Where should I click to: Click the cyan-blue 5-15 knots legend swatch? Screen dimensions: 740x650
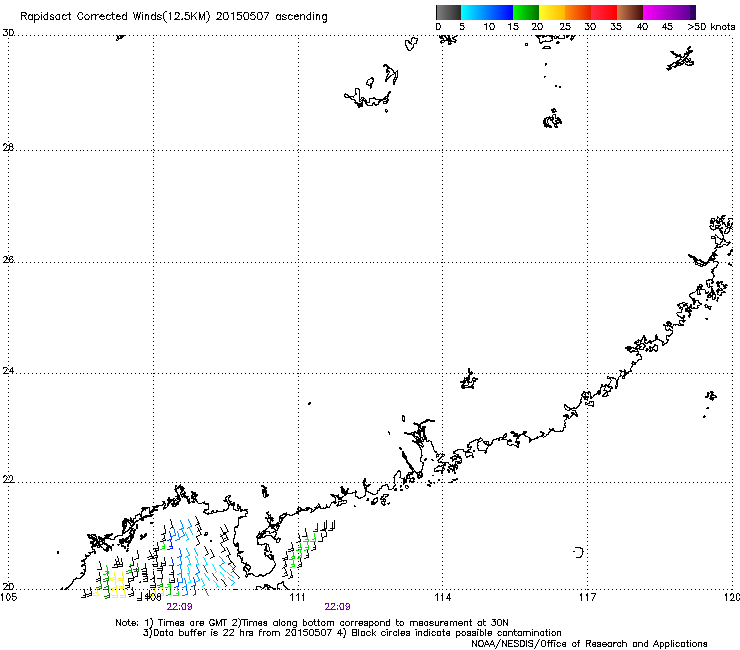(x=487, y=12)
